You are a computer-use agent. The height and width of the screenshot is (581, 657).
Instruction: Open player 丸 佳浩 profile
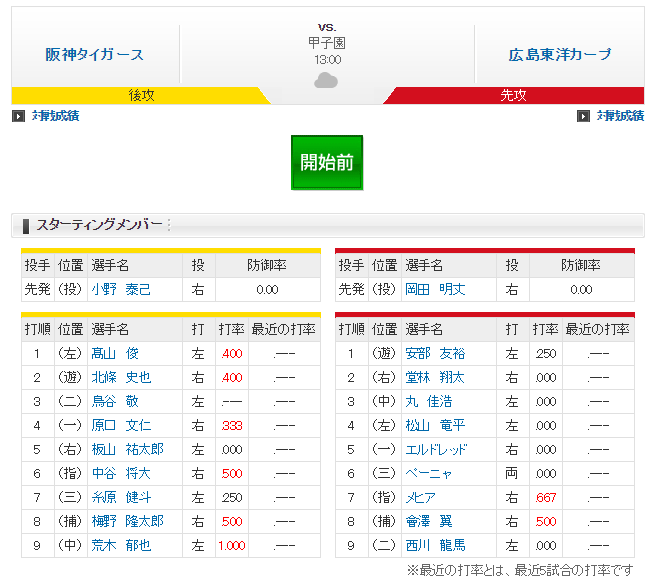click(429, 401)
